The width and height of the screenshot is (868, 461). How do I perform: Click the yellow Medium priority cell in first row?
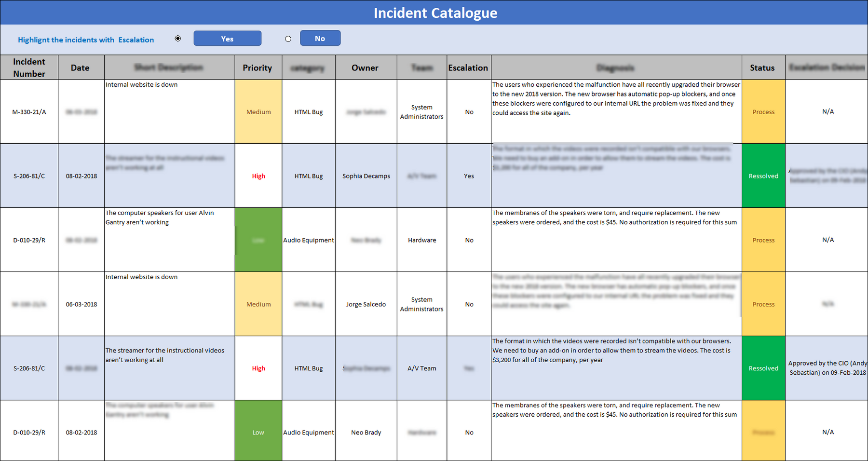click(x=258, y=112)
